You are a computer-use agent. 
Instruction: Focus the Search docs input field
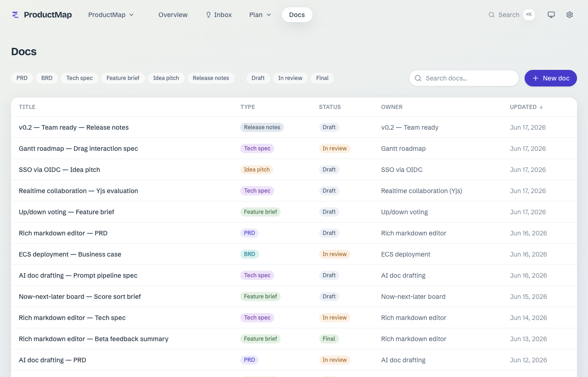[x=464, y=78]
